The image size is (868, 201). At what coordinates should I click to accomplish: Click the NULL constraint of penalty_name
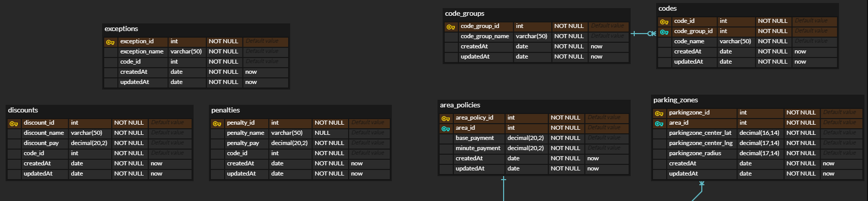pyautogui.click(x=322, y=133)
